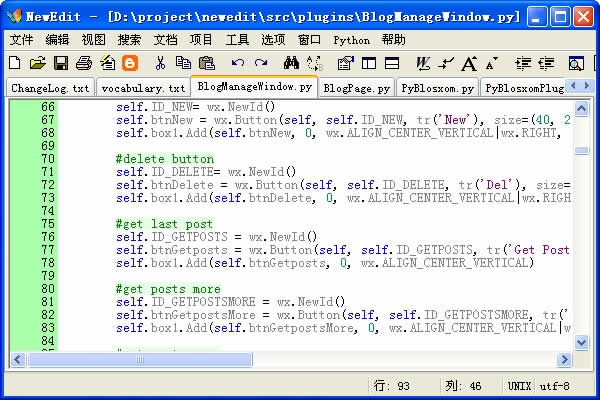This screenshot has height=400, width=600.
Task: Open the 工具 menu
Action: 237,40
